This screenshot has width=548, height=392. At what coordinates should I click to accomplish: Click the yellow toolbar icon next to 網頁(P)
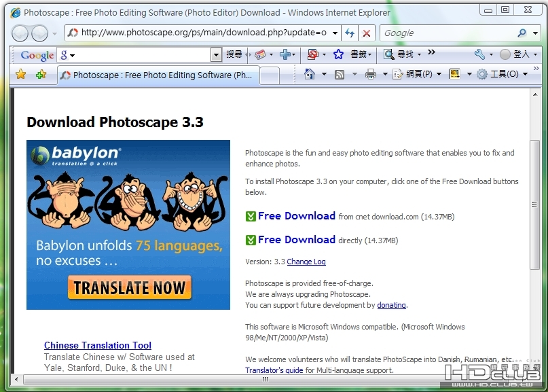coord(455,74)
